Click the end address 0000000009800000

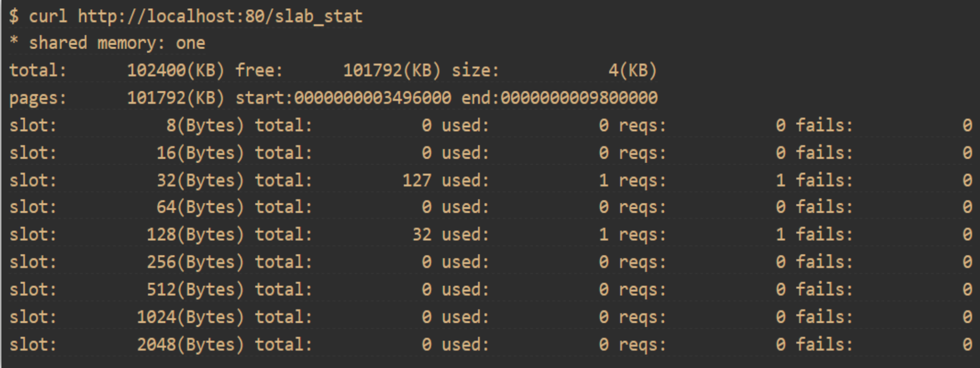579,98
